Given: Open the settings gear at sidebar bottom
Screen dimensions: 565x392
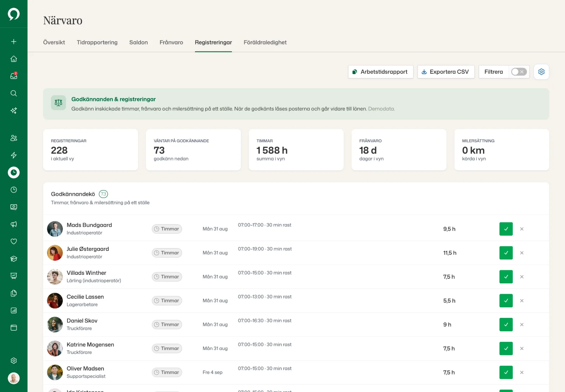Looking at the screenshot, I should point(14,361).
